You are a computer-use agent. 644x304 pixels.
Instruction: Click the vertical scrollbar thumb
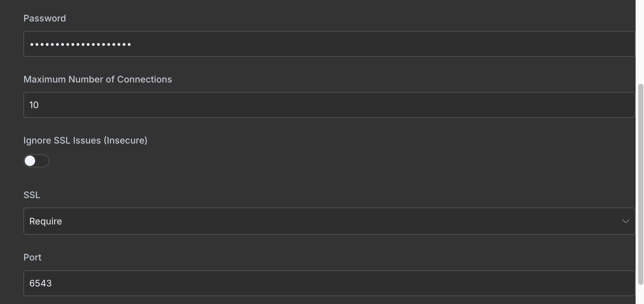point(640,184)
